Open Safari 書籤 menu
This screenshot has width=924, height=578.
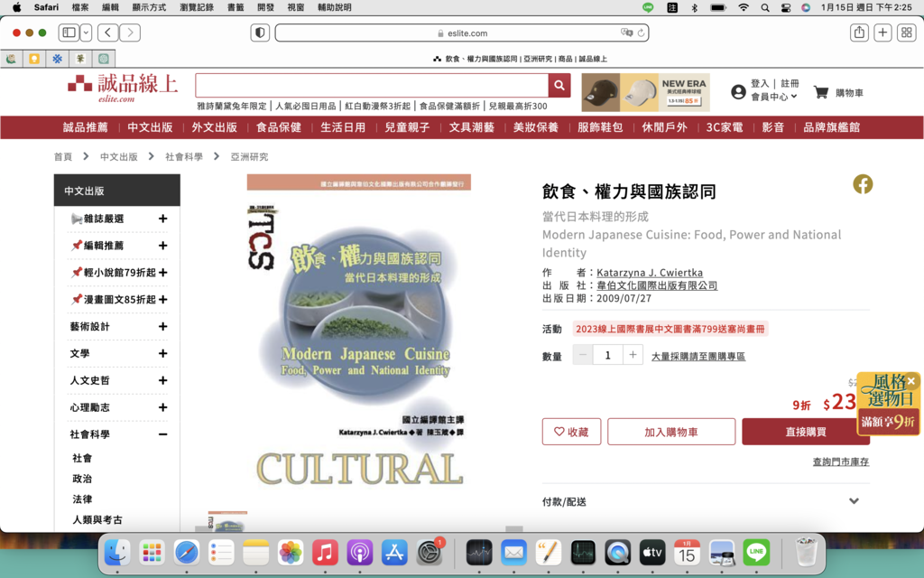click(x=236, y=7)
